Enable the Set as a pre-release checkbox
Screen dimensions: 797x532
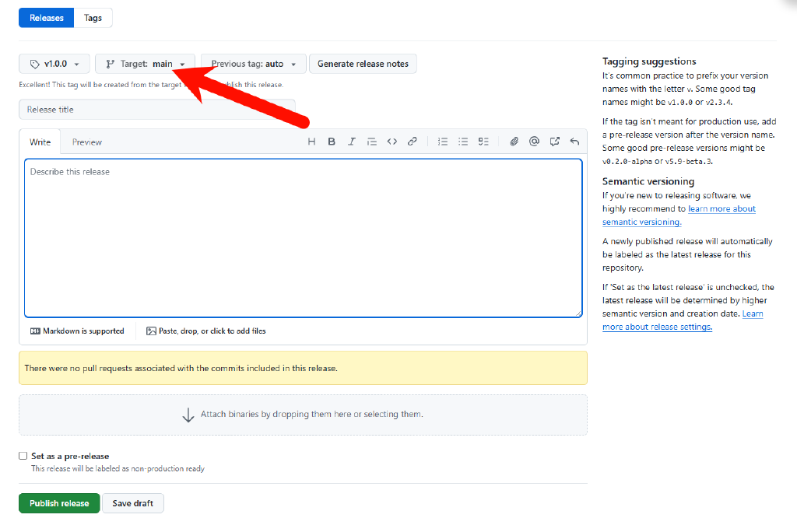23,456
